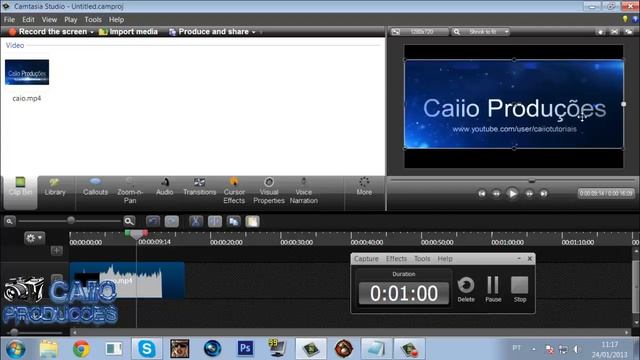Open the File menu
The image size is (640, 360).
[9, 20]
